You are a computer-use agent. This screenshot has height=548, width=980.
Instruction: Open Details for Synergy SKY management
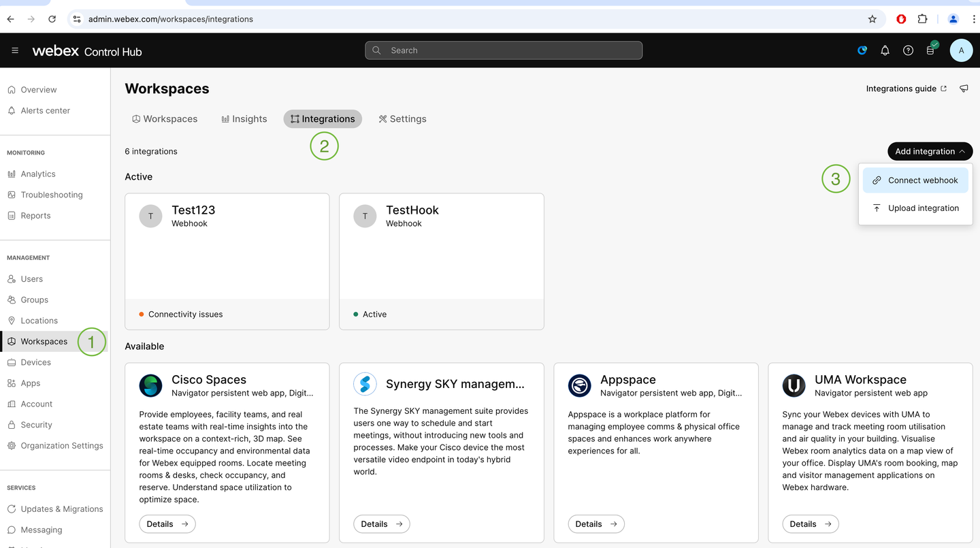[382, 524]
